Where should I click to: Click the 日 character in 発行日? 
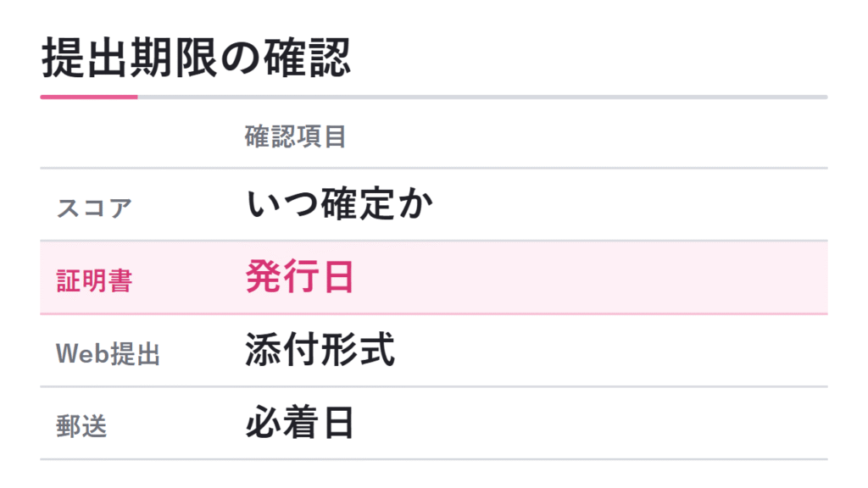338,277
